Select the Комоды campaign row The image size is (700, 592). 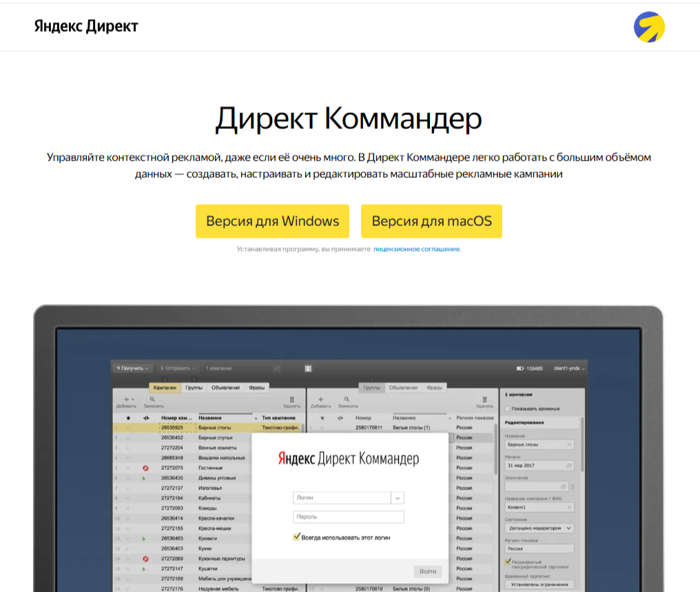183,508
